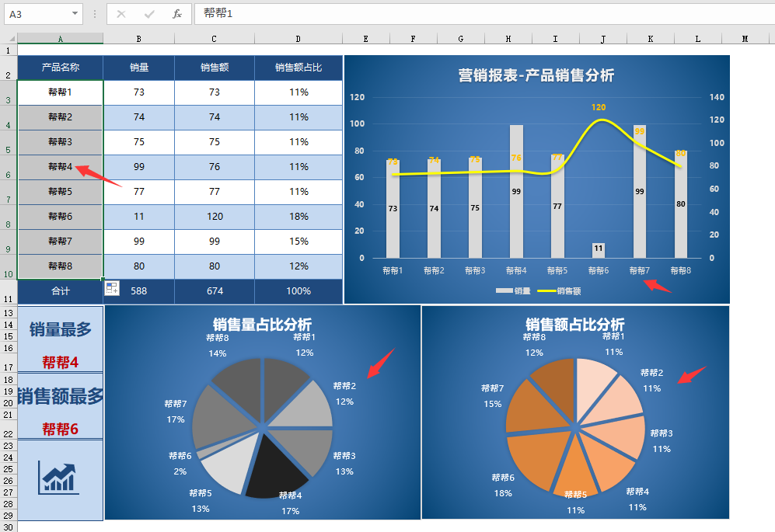The height and width of the screenshot is (532, 775).
Task: Select the 18% share cell
Action: point(298,217)
